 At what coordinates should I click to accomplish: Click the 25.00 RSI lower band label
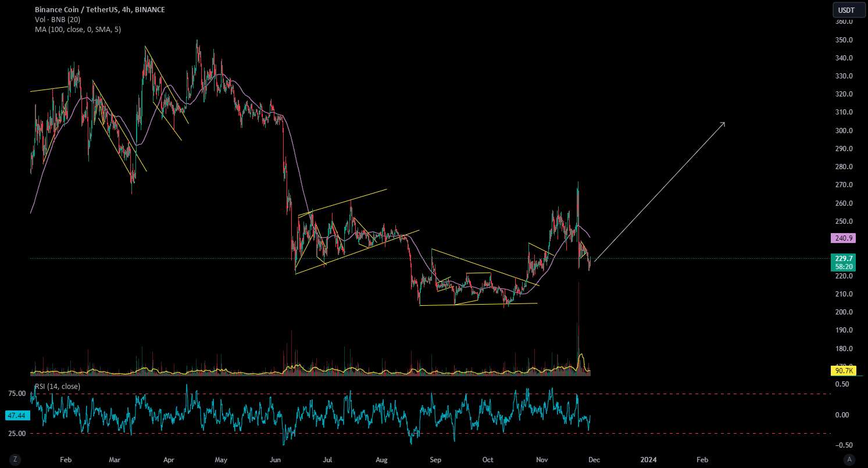16,434
